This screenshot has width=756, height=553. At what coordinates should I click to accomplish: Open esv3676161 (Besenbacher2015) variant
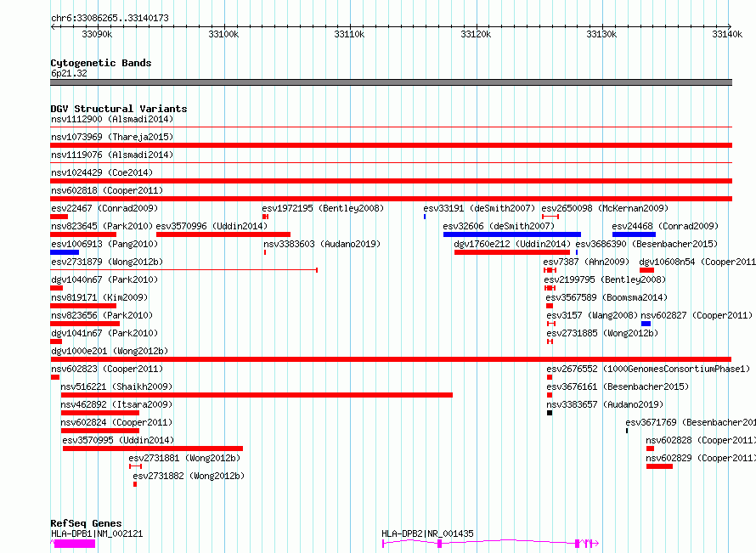pyautogui.click(x=618, y=387)
